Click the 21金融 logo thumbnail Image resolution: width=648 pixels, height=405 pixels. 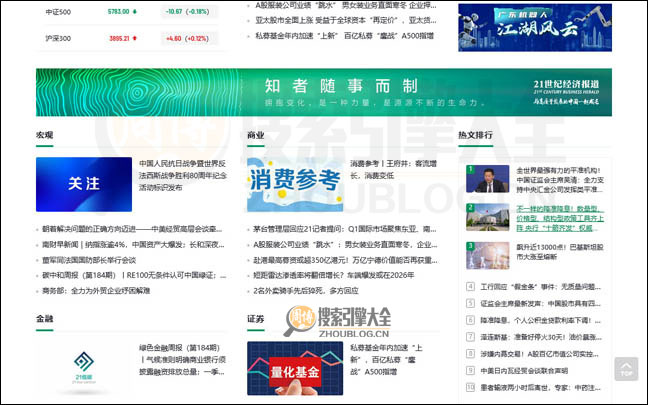pos(84,368)
